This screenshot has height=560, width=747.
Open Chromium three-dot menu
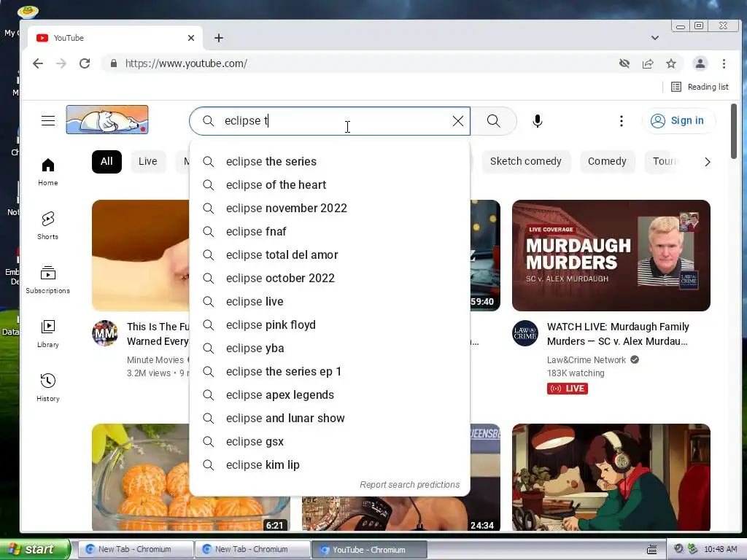(724, 63)
